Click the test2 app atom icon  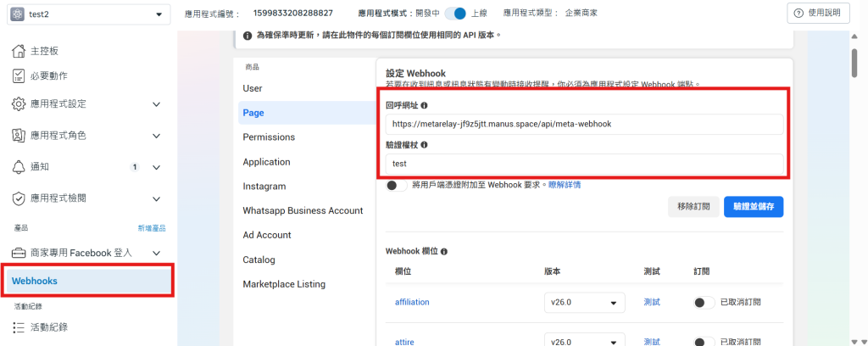[x=18, y=14]
